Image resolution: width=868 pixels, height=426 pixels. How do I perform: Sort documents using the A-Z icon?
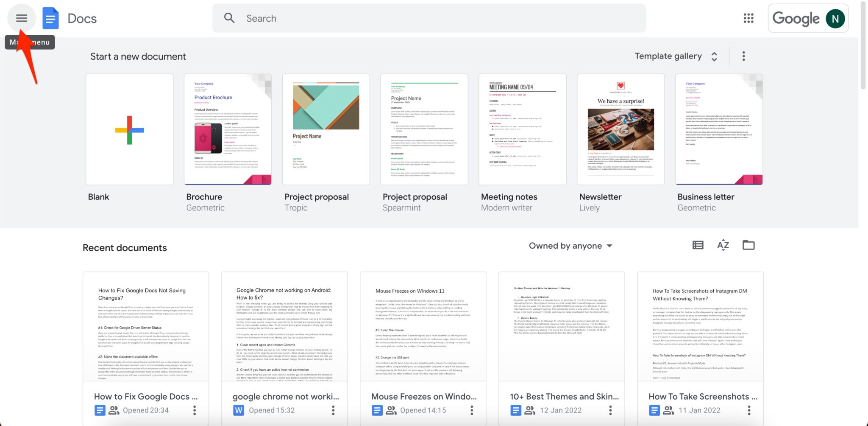(x=723, y=245)
